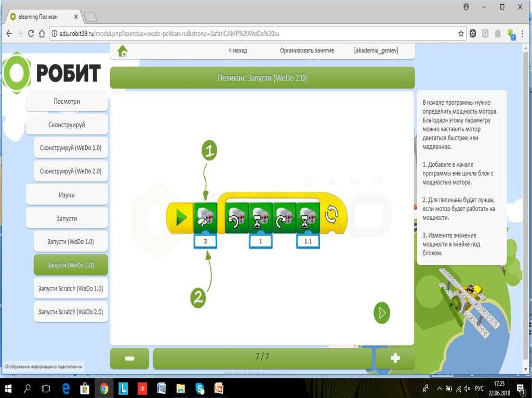Select the motor power block
Screen dimensions: 532x398
coord(205,217)
